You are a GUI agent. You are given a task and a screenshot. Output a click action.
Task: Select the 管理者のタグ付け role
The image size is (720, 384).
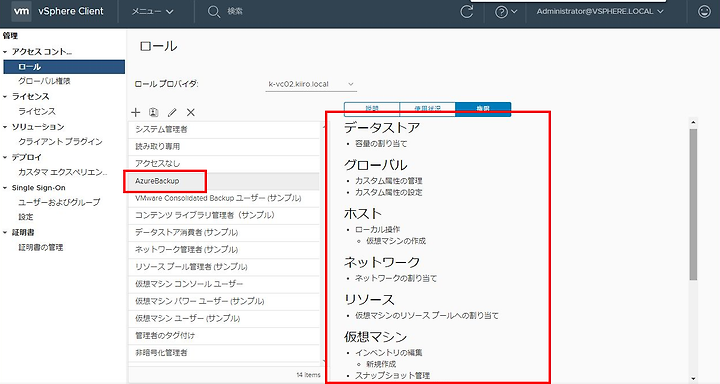pos(224,336)
